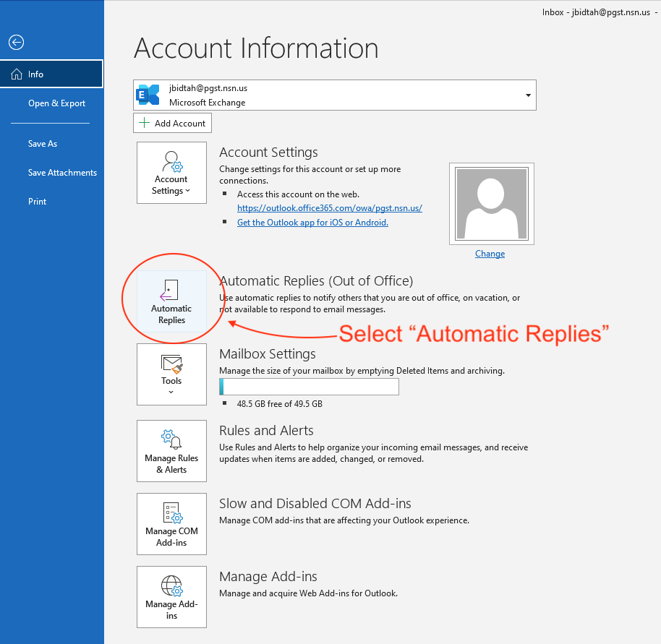661x644 pixels.
Task: Open Manage COM Add-ins
Action: click(x=171, y=524)
